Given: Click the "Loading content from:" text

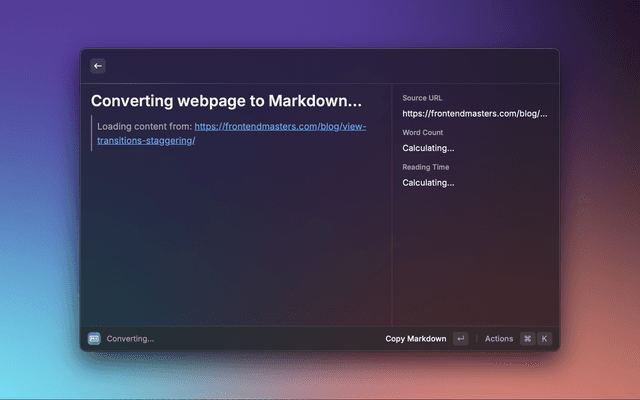Looking at the screenshot, I should 144,127.
